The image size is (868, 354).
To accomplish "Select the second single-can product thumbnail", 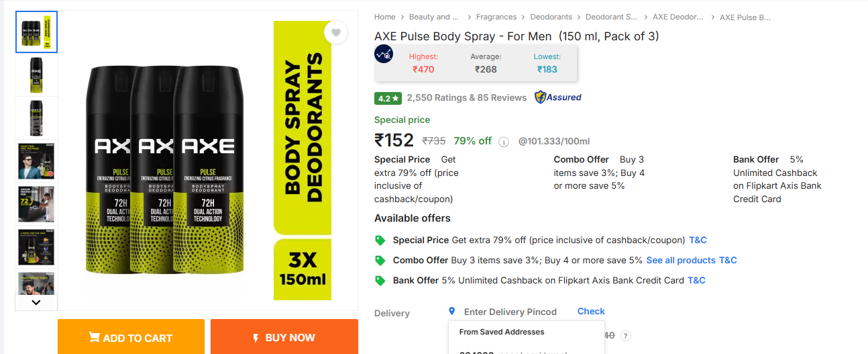I will click(x=36, y=118).
